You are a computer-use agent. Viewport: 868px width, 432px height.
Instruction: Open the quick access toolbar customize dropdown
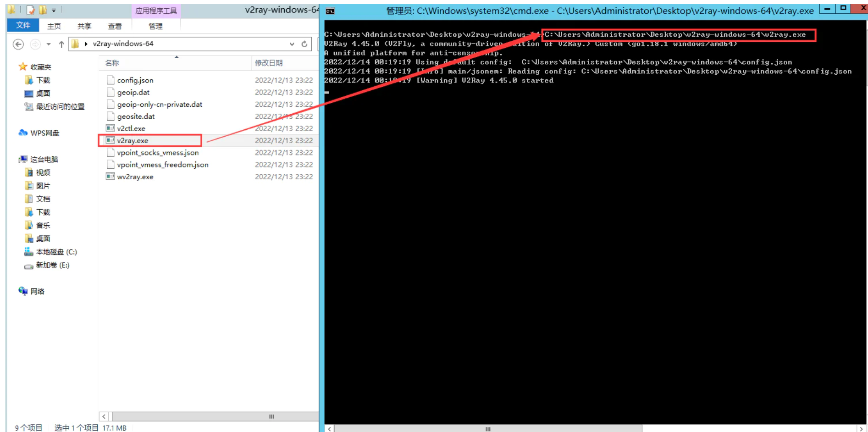54,10
